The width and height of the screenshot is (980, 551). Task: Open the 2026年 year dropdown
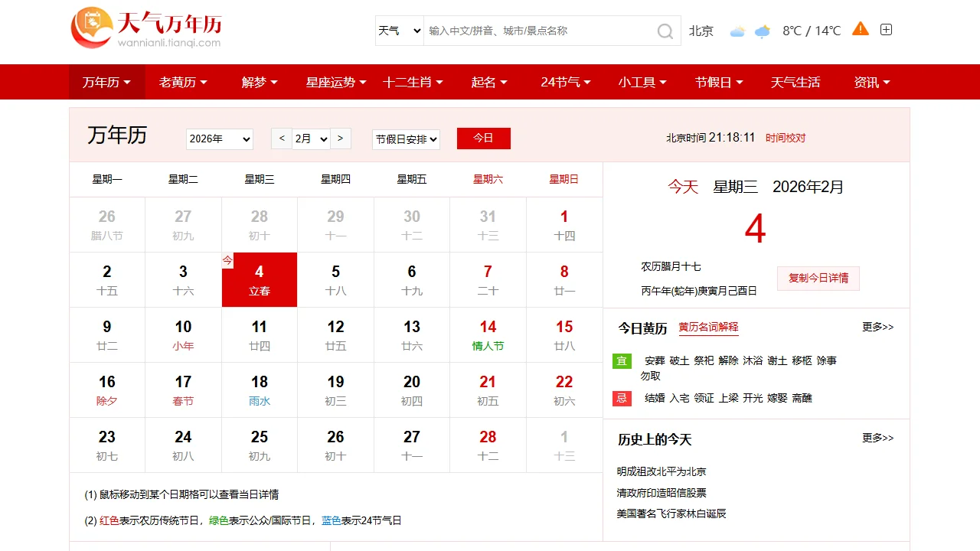click(219, 139)
